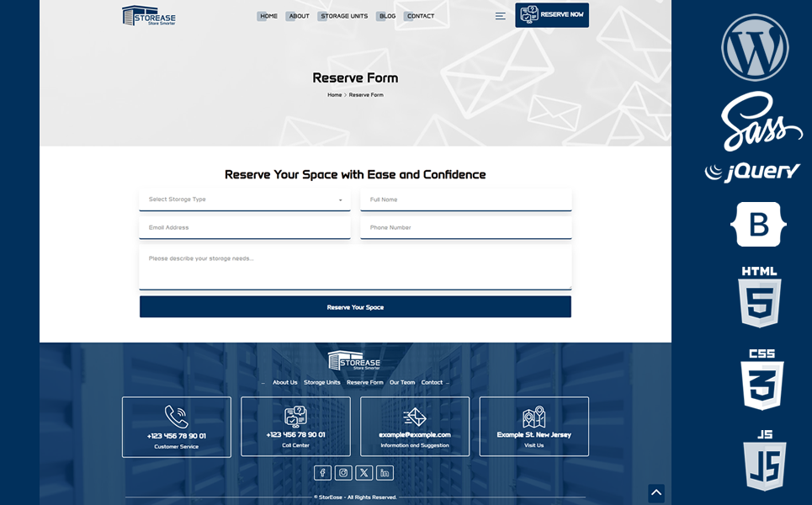Screen dimensions: 812x505
Task: Go to the Blog menu item
Action: pyautogui.click(x=386, y=16)
